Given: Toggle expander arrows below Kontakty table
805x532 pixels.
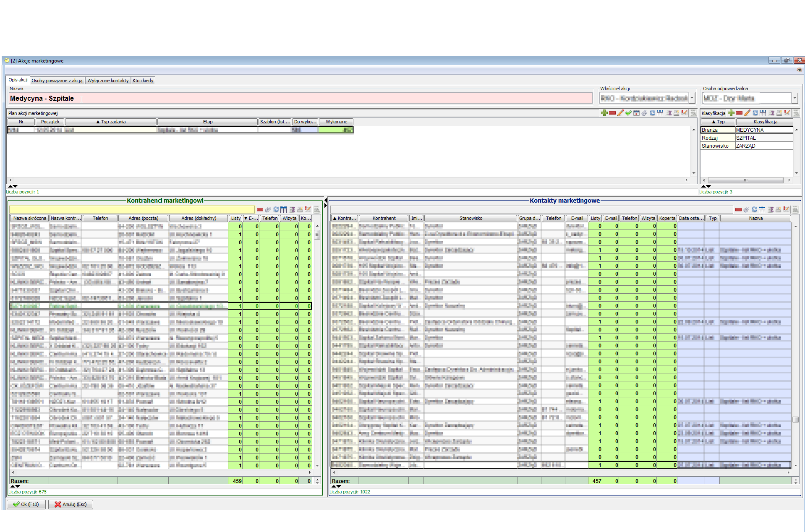Looking at the screenshot, I should tap(336, 486).
